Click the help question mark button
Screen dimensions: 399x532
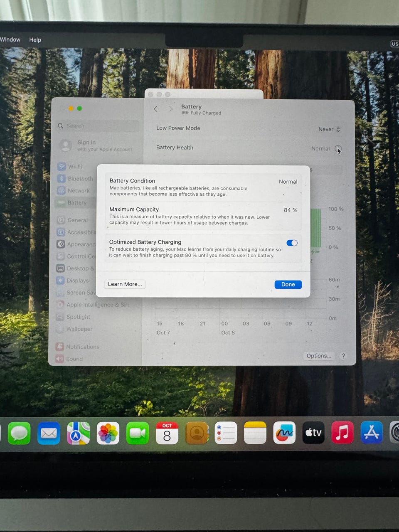click(x=343, y=356)
